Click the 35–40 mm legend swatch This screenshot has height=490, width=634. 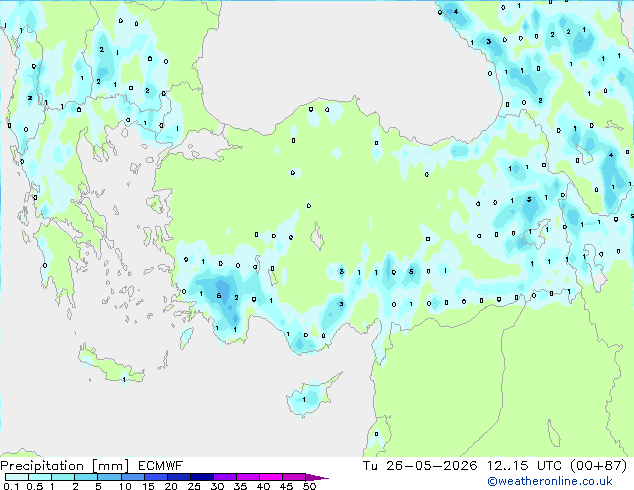coord(248,477)
